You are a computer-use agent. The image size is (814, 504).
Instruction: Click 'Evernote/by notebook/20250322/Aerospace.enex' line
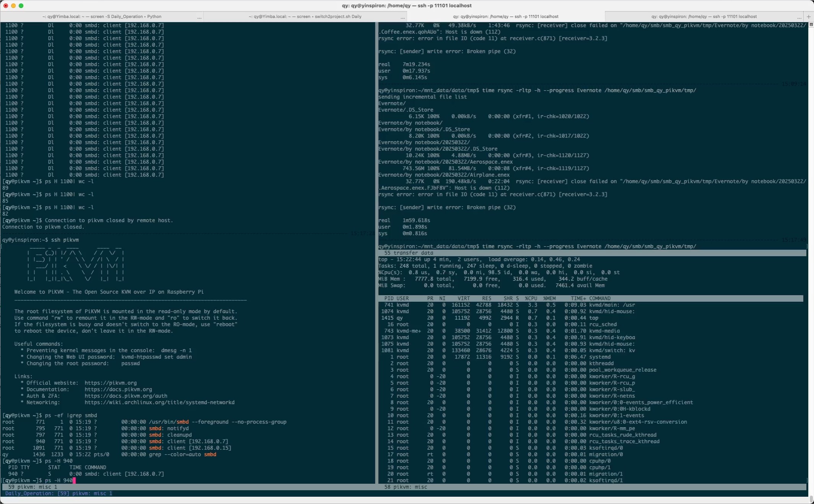point(445,162)
